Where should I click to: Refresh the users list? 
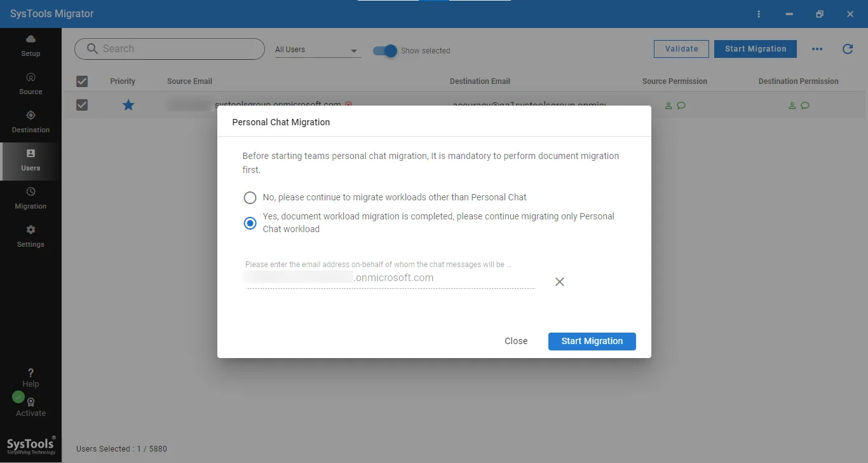tap(848, 49)
